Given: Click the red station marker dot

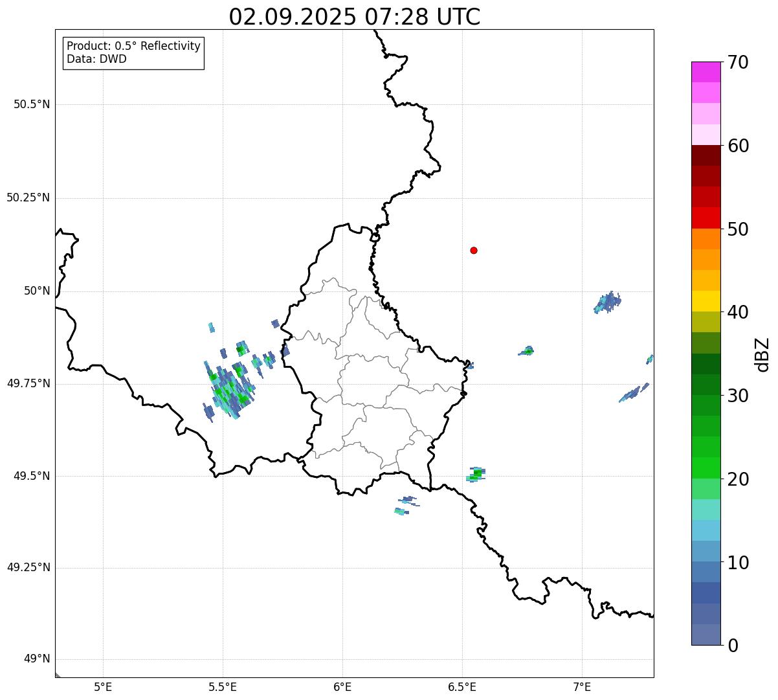Looking at the screenshot, I should [474, 250].
